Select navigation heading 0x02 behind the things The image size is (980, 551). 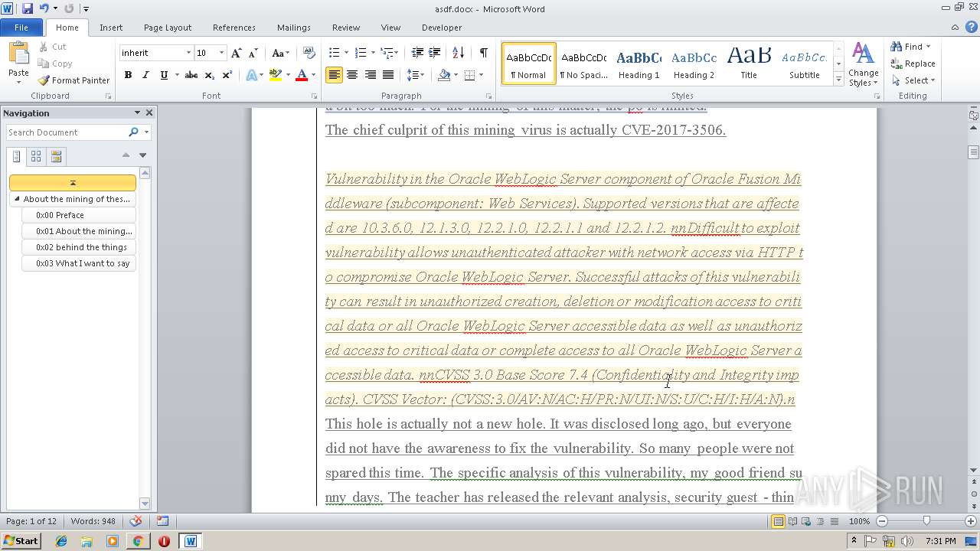click(x=79, y=247)
